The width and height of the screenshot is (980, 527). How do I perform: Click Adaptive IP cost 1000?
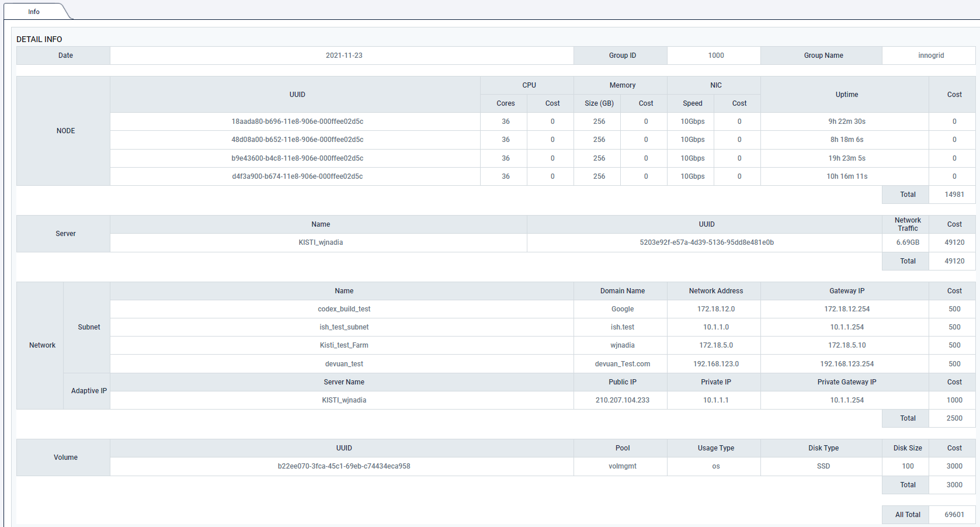click(x=954, y=400)
